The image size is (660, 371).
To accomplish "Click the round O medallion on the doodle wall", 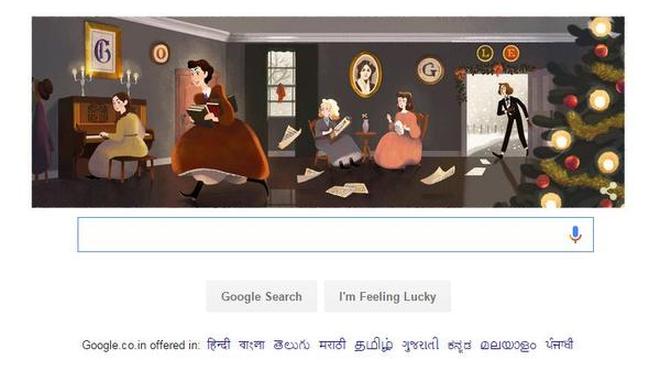I will point(160,53).
